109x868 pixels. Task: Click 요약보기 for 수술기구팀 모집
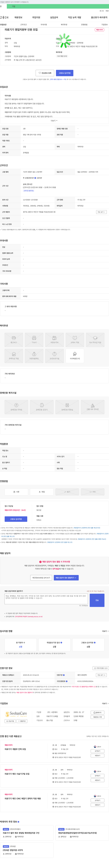tap(98, 776)
